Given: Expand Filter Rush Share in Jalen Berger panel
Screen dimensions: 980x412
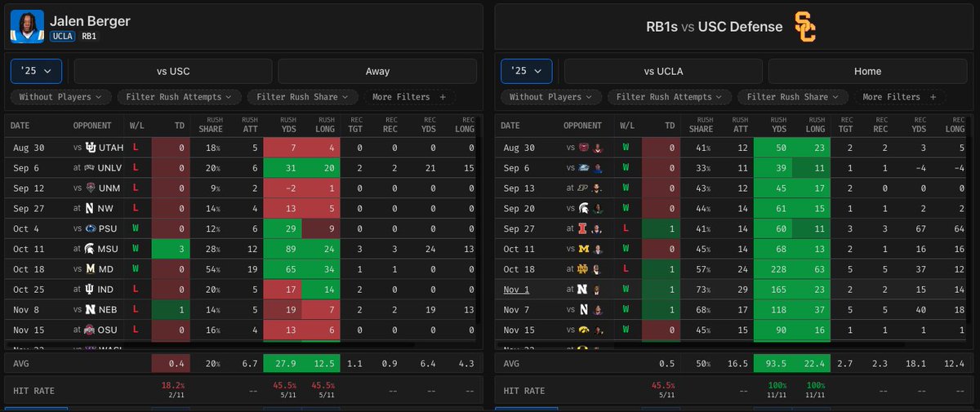Looking at the screenshot, I should pyautogui.click(x=303, y=97).
